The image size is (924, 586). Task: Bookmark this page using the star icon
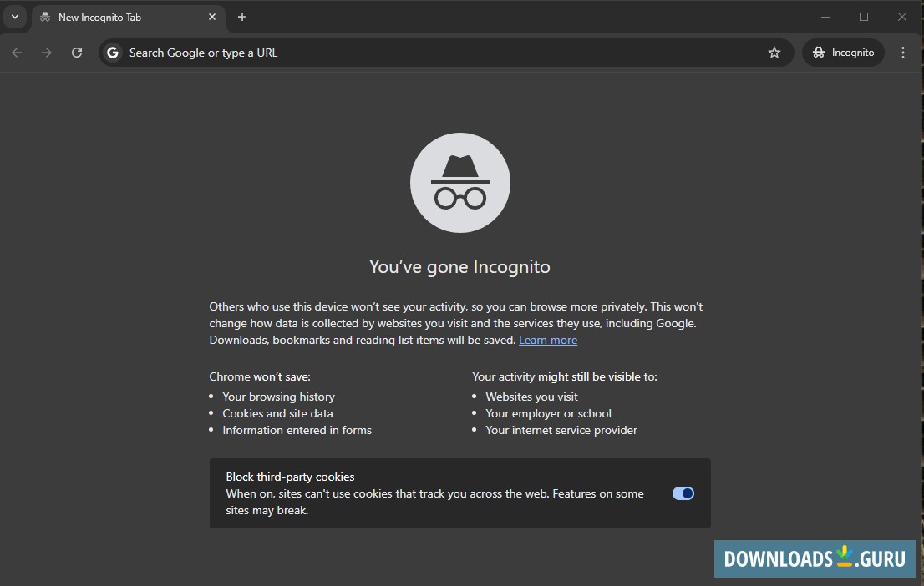click(x=774, y=52)
